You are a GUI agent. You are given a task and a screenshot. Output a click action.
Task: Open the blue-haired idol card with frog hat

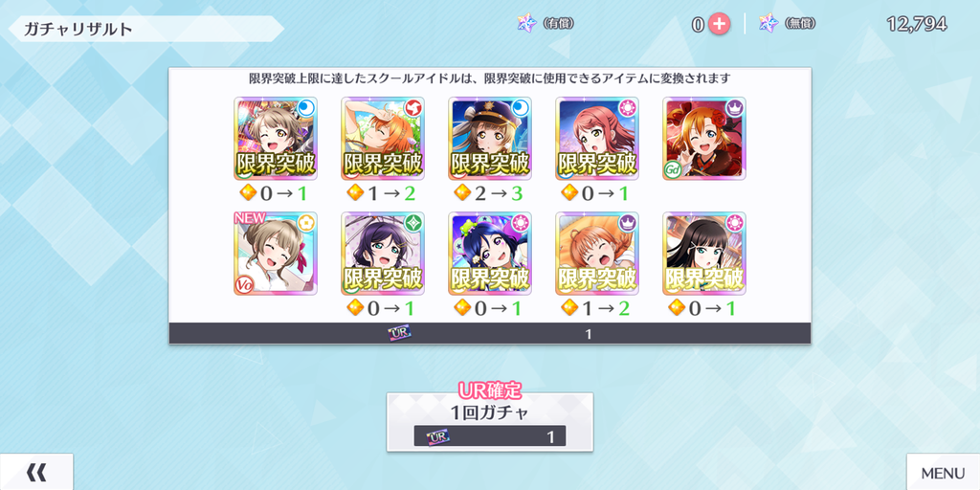click(490, 253)
